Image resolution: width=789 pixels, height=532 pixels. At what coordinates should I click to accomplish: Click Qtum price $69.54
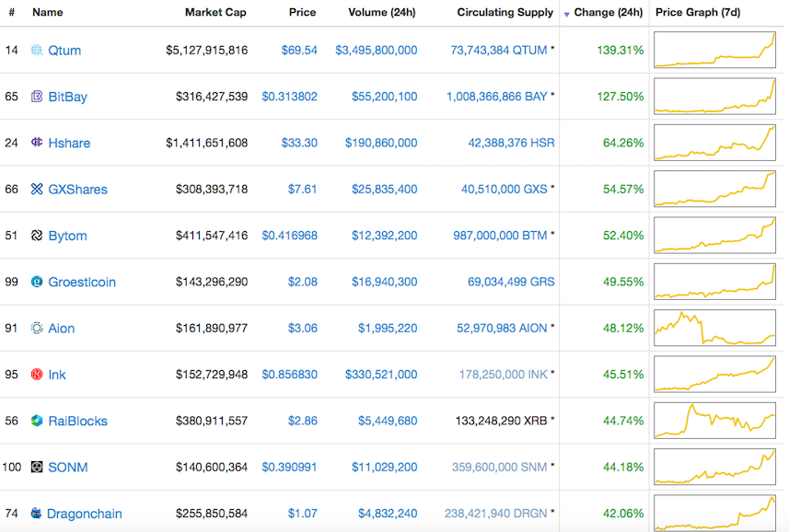tap(299, 51)
